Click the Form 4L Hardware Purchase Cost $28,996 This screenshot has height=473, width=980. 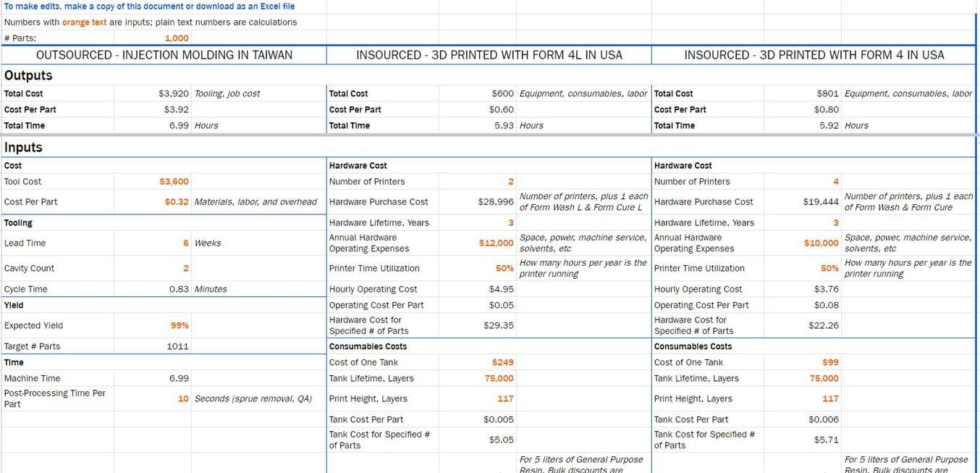tap(495, 202)
